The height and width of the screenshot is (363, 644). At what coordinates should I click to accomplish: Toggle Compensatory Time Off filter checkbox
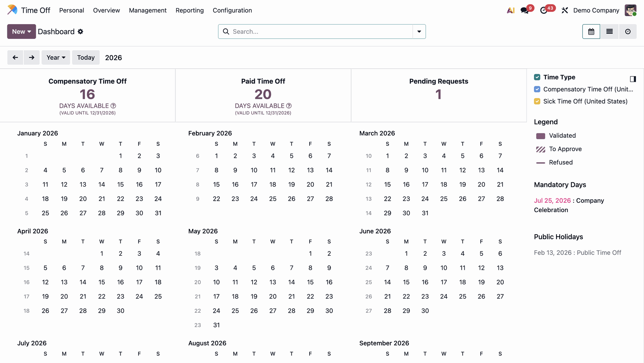[x=537, y=89]
